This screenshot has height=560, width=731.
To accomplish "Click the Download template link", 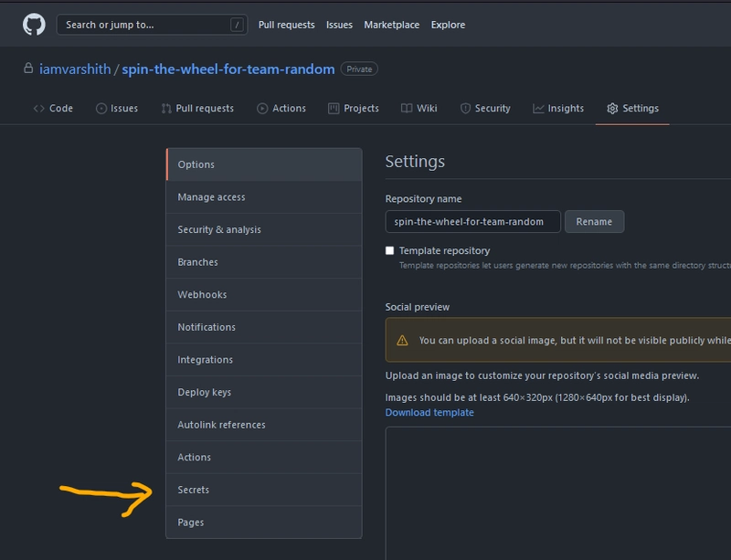I will 429,413.
